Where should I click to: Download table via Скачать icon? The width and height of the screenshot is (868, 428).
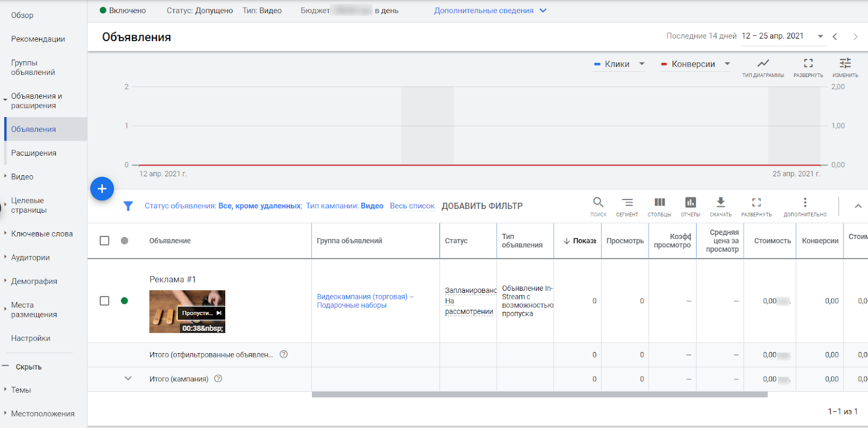tap(720, 203)
